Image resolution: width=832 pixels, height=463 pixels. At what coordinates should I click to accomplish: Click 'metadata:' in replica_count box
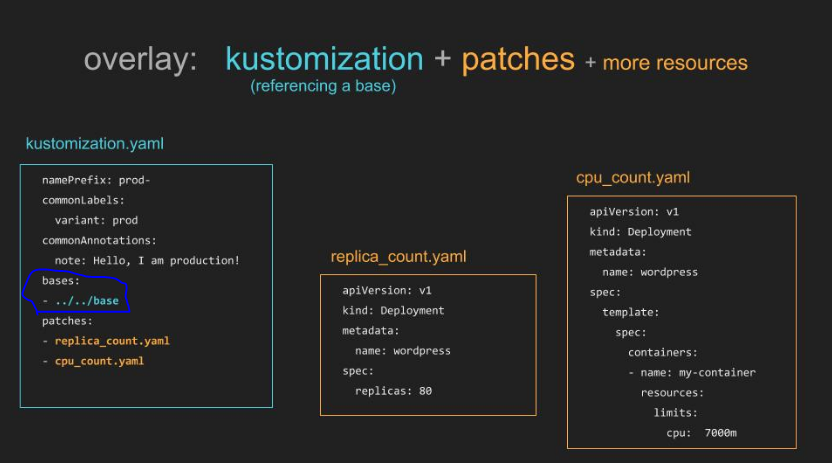point(370,331)
